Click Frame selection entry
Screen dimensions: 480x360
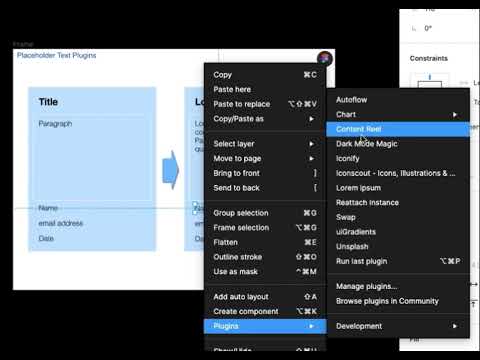[x=265, y=227]
